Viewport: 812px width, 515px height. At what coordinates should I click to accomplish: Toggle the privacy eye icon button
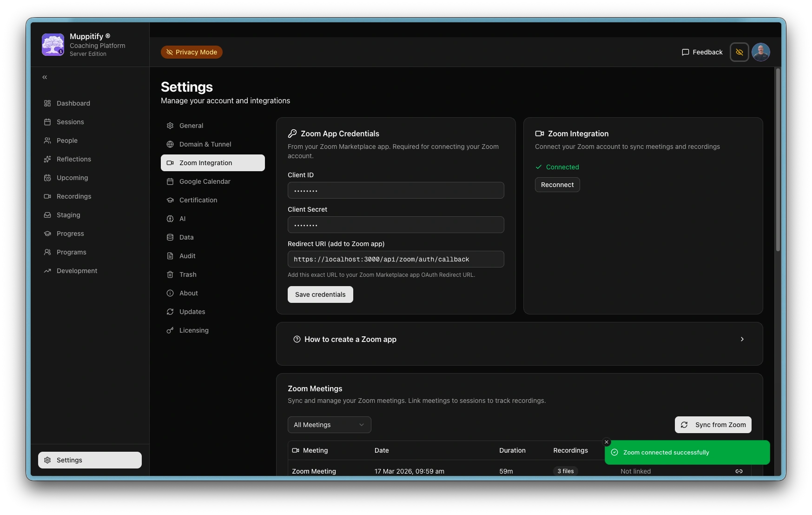739,52
